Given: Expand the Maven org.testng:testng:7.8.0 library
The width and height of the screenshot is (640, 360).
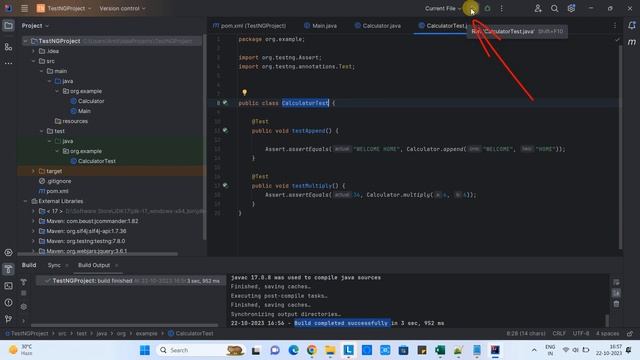Looking at the screenshot, I should 33,241.
